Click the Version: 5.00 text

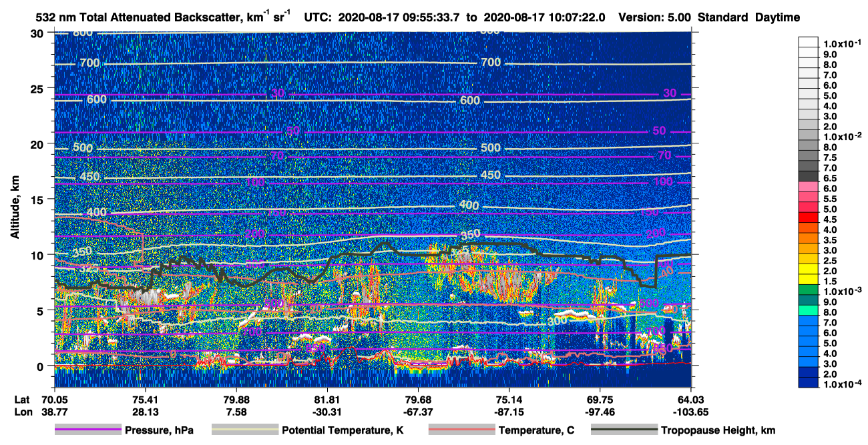tap(656, 17)
